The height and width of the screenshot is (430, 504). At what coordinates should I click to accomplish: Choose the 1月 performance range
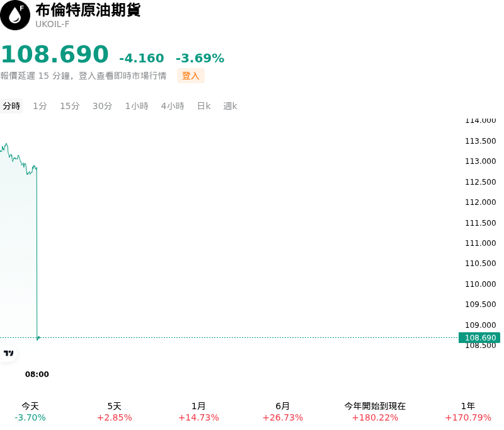(x=198, y=412)
